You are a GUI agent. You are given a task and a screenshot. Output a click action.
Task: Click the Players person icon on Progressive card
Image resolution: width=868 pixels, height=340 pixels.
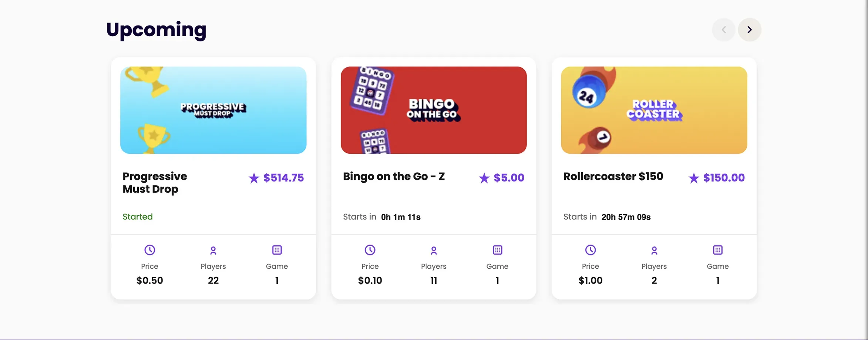213,251
